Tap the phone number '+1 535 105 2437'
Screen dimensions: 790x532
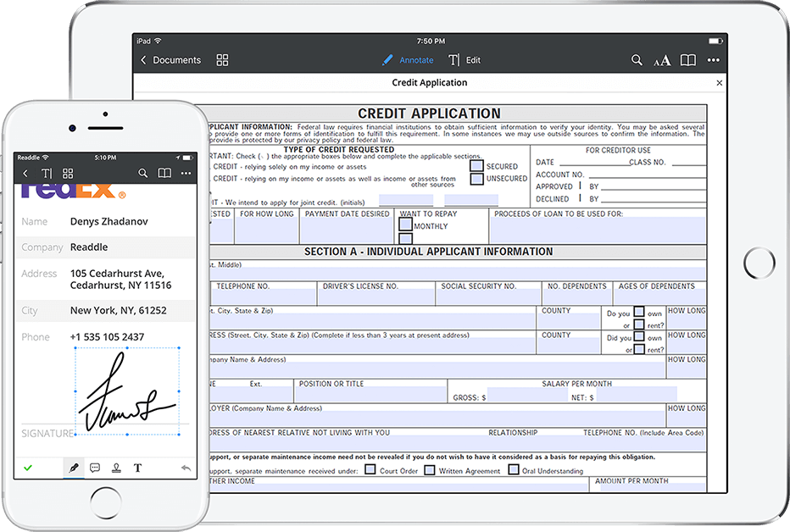point(107,337)
